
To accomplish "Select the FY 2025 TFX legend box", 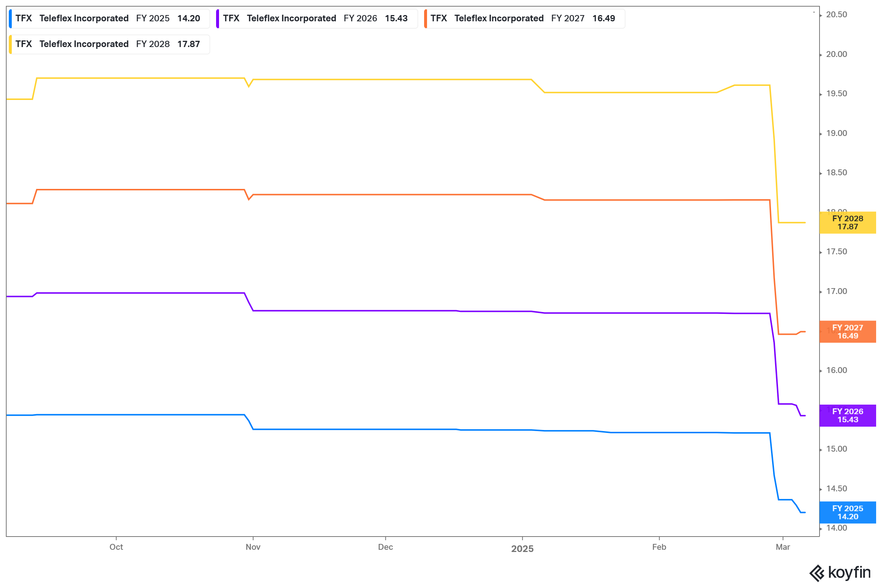I will click(x=109, y=18).
